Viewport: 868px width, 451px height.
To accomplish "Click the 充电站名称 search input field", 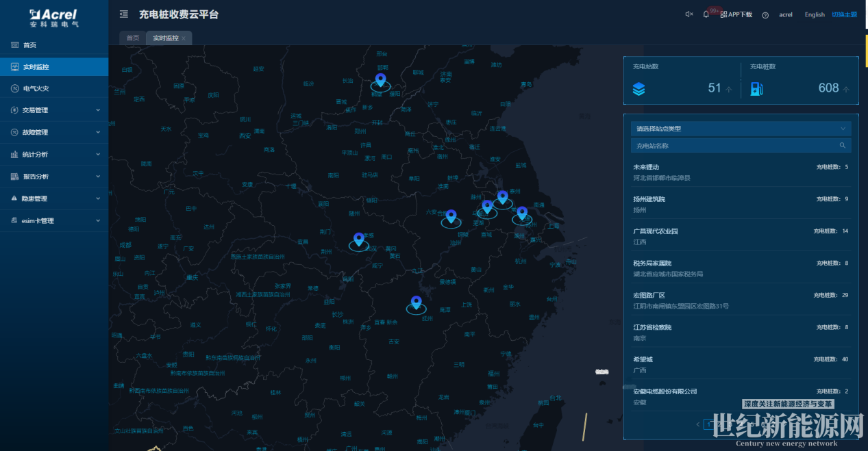I will pyautogui.click(x=733, y=146).
